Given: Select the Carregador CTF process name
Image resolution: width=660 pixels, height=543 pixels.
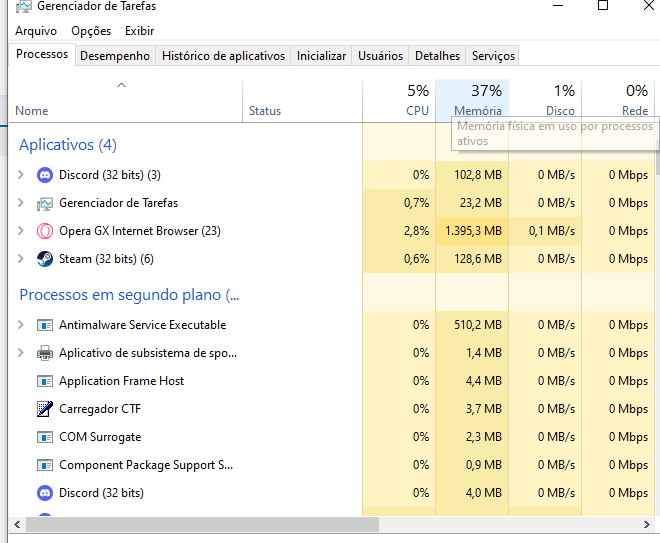Looking at the screenshot, I should pyautogui.click(x=100, y=409).
